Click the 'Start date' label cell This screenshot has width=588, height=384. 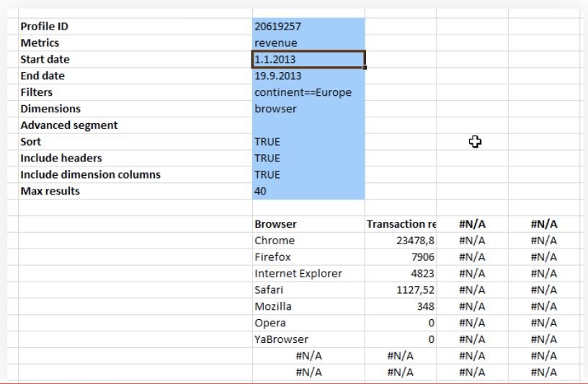[135, 59]
